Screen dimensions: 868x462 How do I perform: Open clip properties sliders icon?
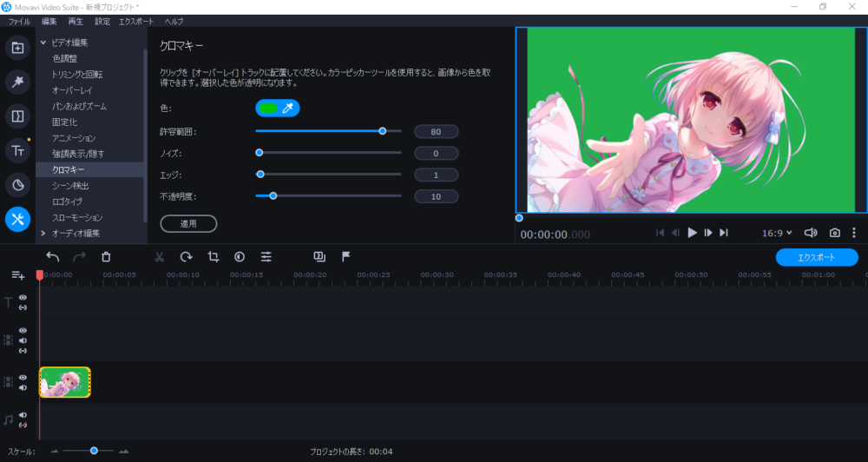point(266,256)
